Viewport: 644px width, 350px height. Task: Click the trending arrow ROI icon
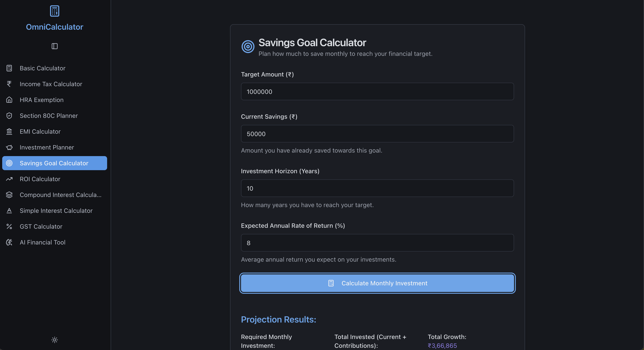[9, 179]
